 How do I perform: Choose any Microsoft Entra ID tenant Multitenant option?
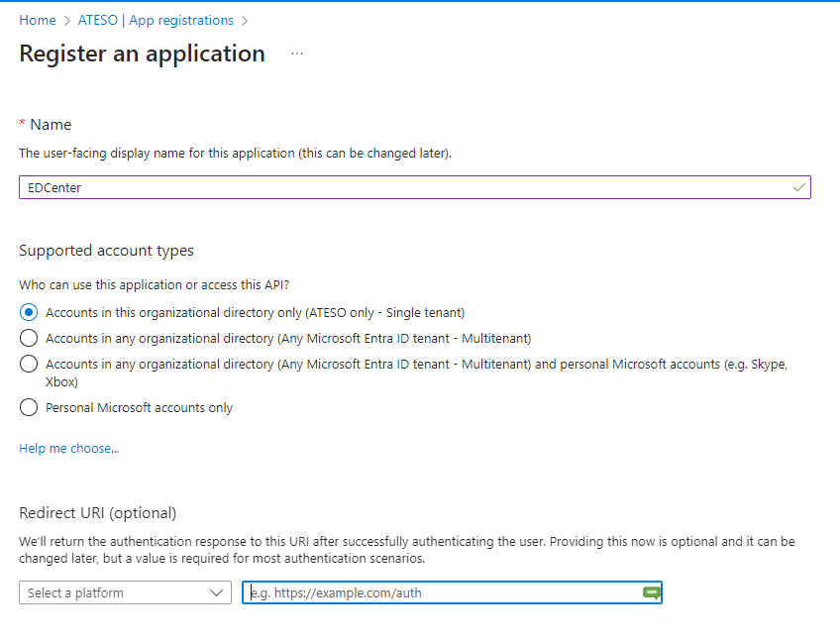tap(29, 338)
